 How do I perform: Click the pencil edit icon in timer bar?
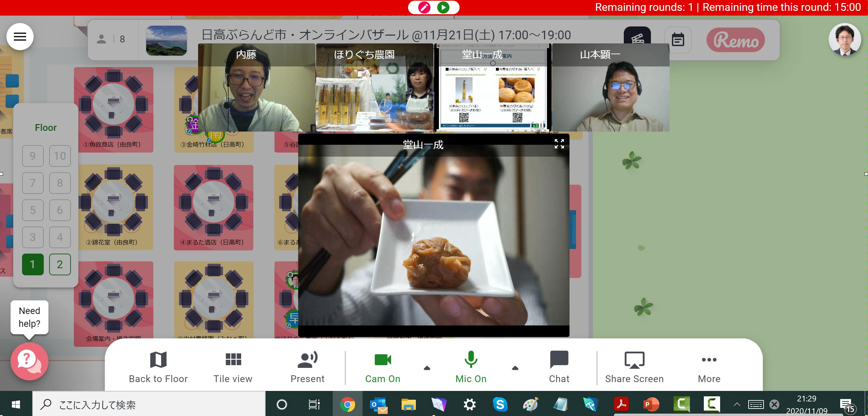pos(424,7)
